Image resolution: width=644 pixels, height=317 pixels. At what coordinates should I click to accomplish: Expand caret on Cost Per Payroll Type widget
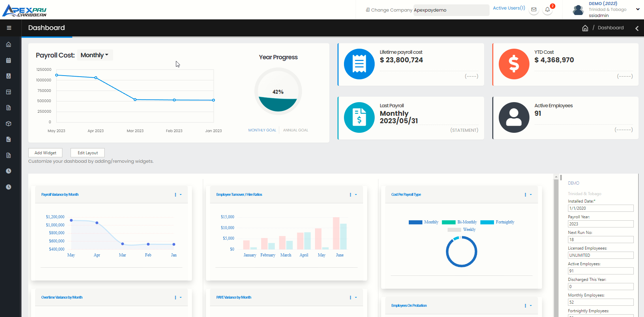[x=531, y=195]
